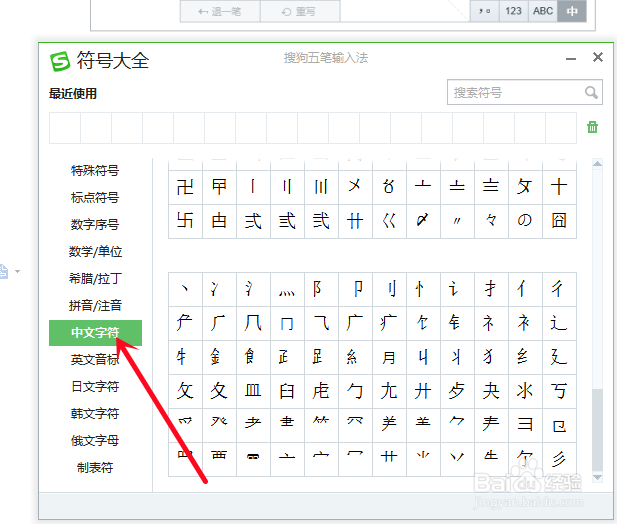Insert the 虍 radical

tap(321, 391)
